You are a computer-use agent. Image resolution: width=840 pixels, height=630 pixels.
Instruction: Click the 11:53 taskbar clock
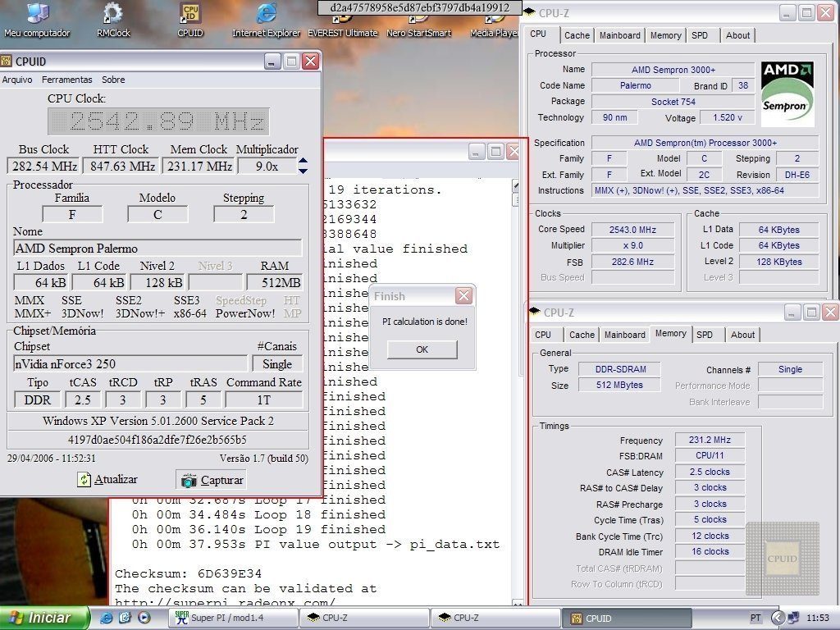[x=818, y=618]
